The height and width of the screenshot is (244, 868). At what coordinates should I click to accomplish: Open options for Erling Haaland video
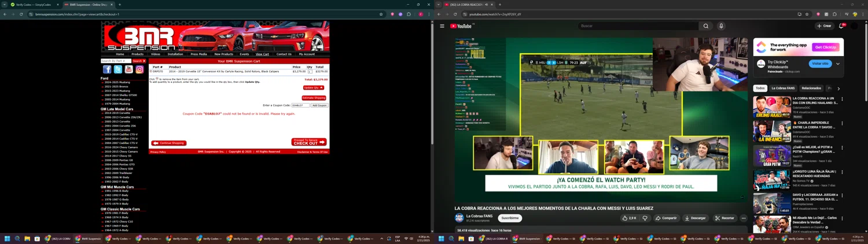(x=842, y=99)
